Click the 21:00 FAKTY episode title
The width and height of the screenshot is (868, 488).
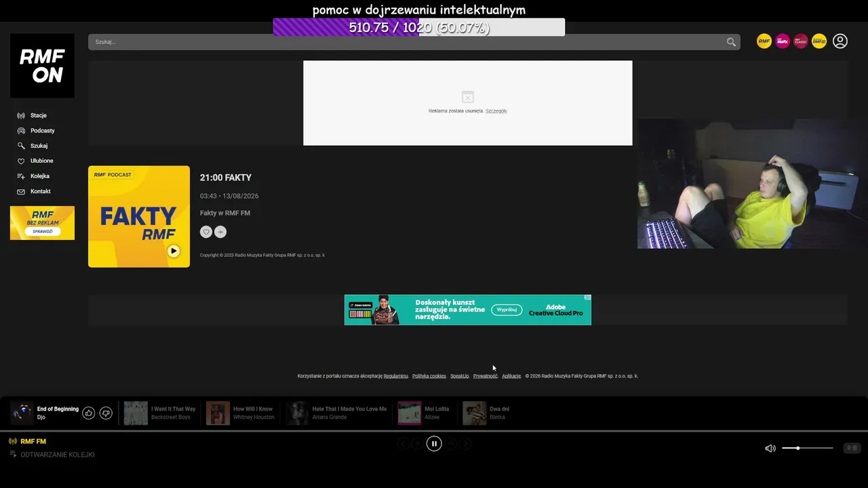tap(226, 178)
